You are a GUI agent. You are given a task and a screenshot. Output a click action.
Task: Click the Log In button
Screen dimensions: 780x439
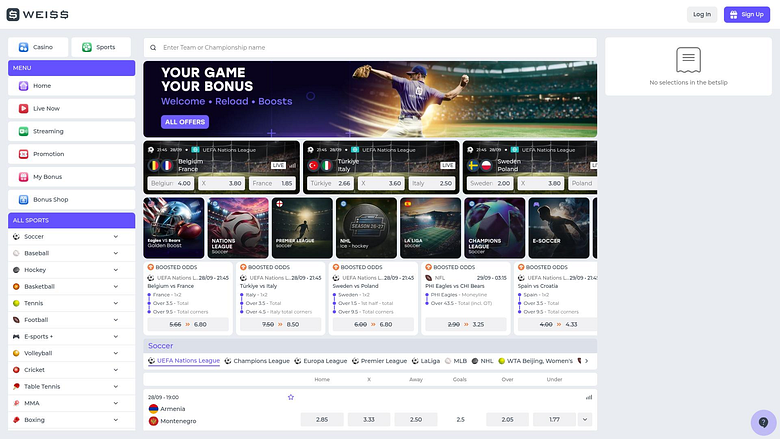(x=702, y=14)
